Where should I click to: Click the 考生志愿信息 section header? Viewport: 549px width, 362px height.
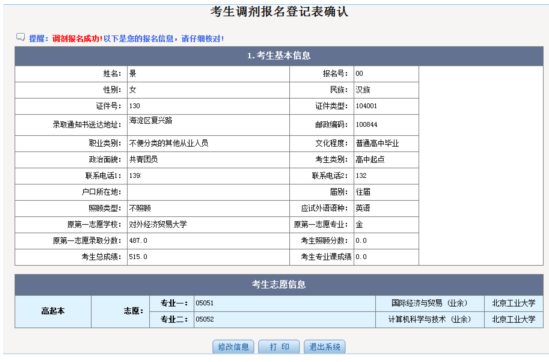(x=279, y=284)
